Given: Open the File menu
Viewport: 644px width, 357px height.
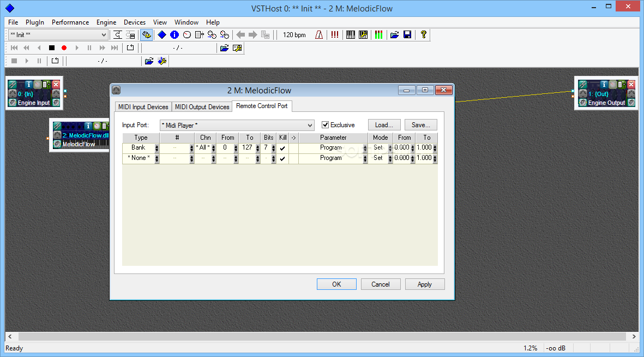Looking at the screenshot, I should tap(13, 22).
